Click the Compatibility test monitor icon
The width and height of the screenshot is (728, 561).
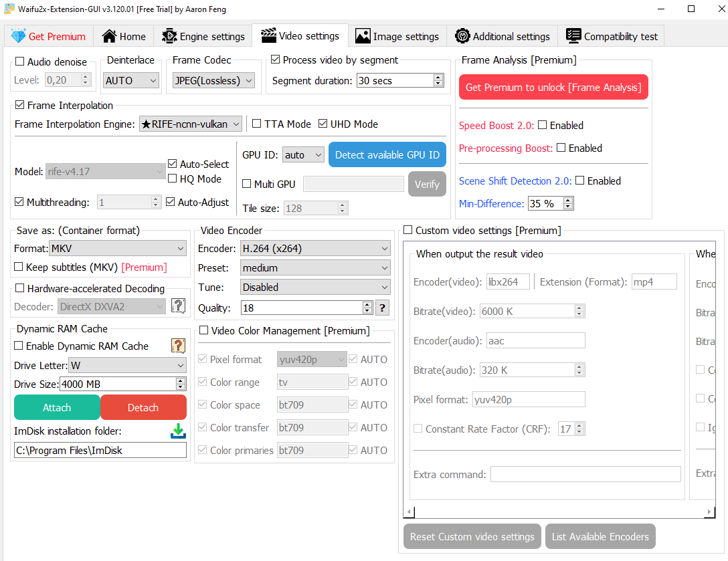(x=573, y=36)
